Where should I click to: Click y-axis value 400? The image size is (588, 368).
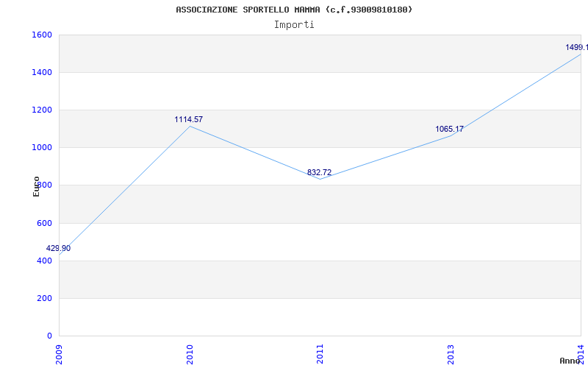pyautogui.click(x=44, y=261)
